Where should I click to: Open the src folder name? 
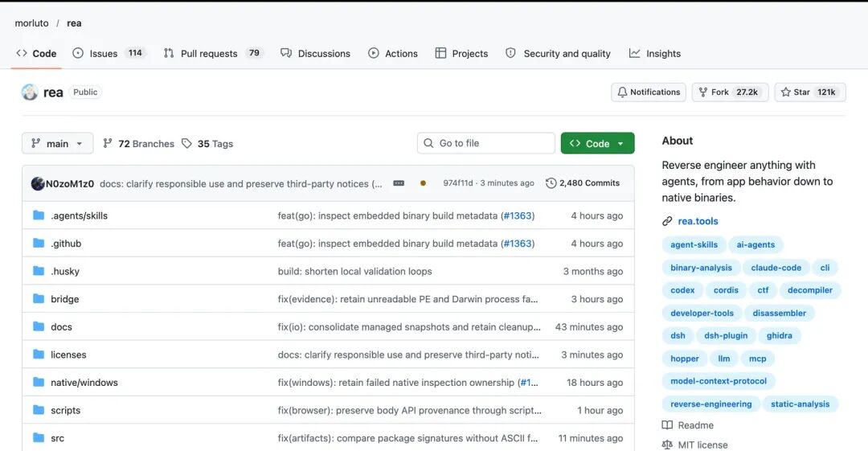pyautogui.click(x=58, y=437)
